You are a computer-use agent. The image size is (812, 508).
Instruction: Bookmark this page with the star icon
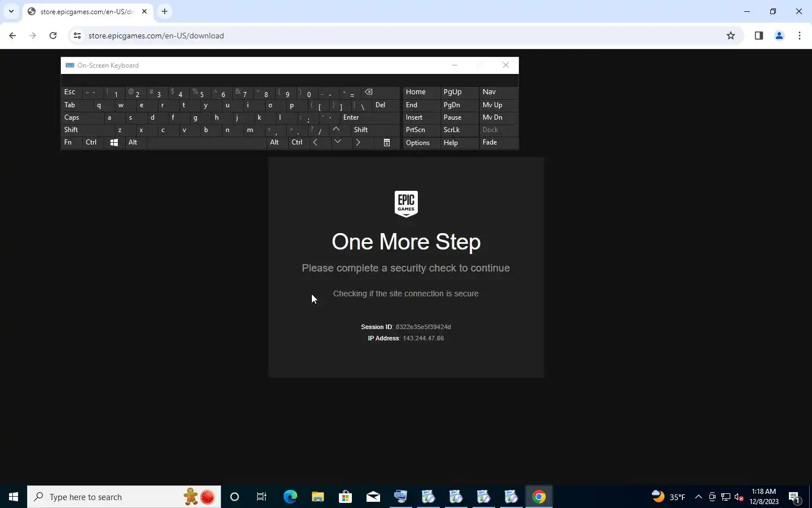pyautogui.click(x=731, y=36)
